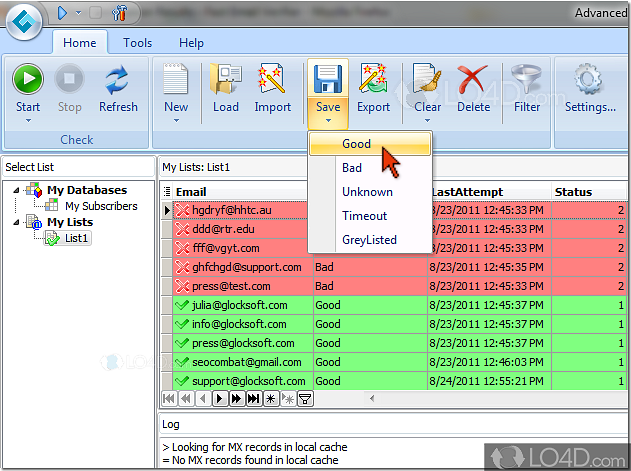Screen dimensions: 631x471
Task: Switch to the Tools ribbon tab
Action: 138,43
